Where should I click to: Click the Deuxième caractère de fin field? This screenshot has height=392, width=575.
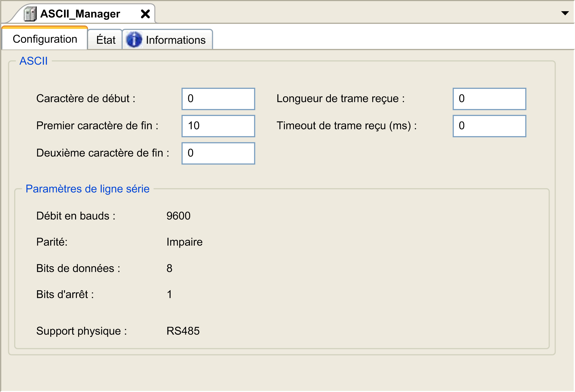[218, 153]
